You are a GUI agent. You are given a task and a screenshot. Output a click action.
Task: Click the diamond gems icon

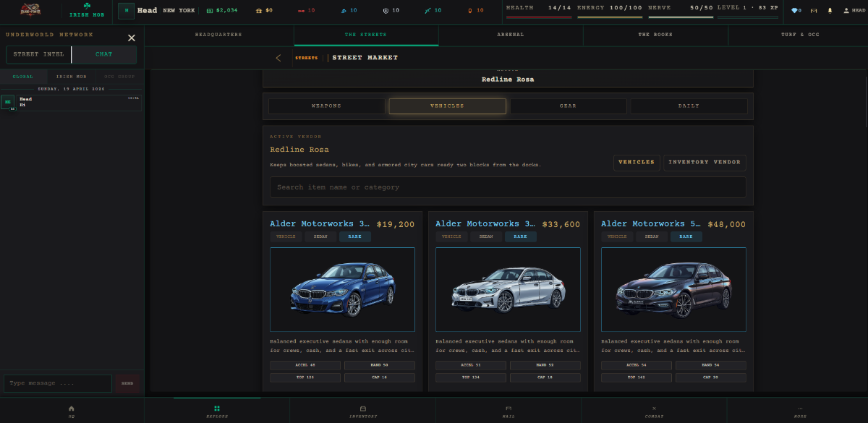point(796,11)
